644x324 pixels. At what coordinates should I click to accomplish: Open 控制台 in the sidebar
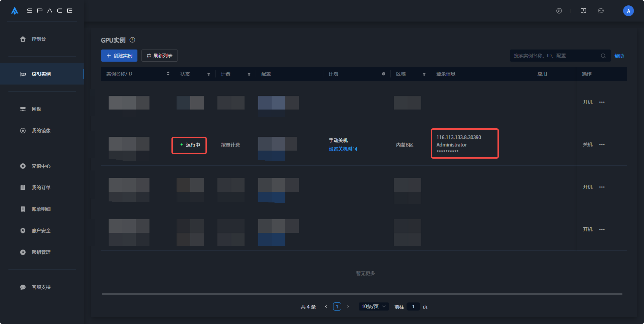[x=38, y=39]
